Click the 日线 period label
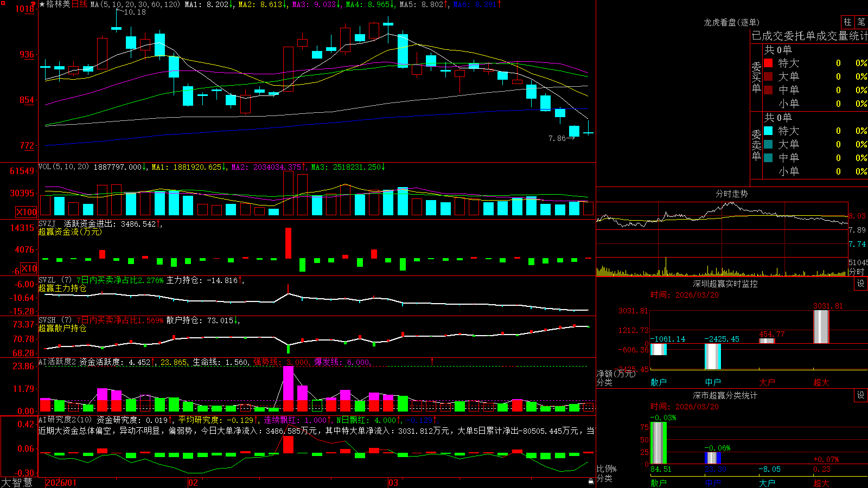 pyautogui.click(x=79, y=4)
